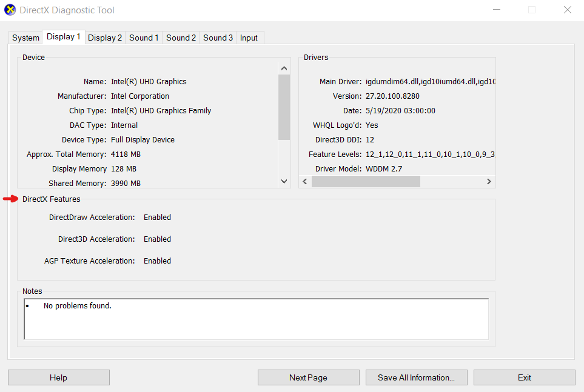Click the Drivers panel horizontal scrollbar thumb

coord(366,181)
